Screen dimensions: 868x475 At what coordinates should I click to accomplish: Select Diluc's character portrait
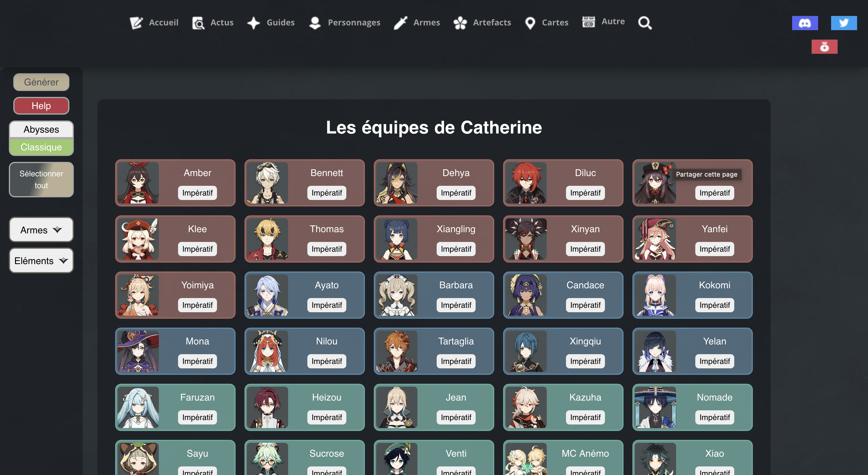point(526,183)
